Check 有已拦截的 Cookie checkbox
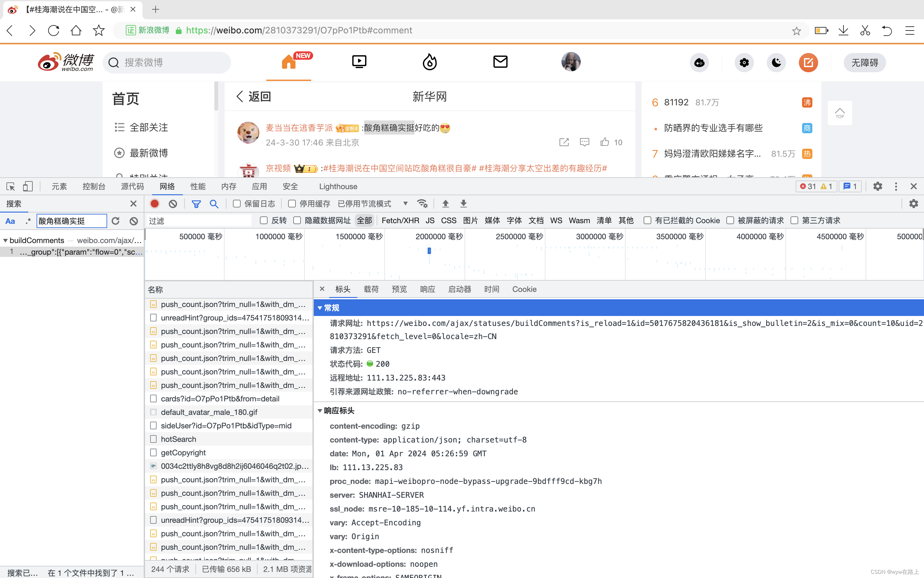The height and width of the screenshot is (578, 924). tap(647, 221)
